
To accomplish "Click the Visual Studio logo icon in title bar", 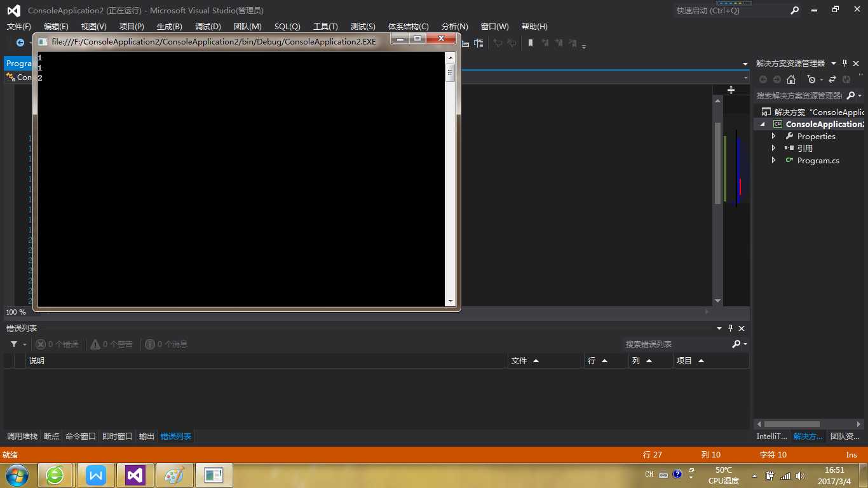I will [13, 10].
